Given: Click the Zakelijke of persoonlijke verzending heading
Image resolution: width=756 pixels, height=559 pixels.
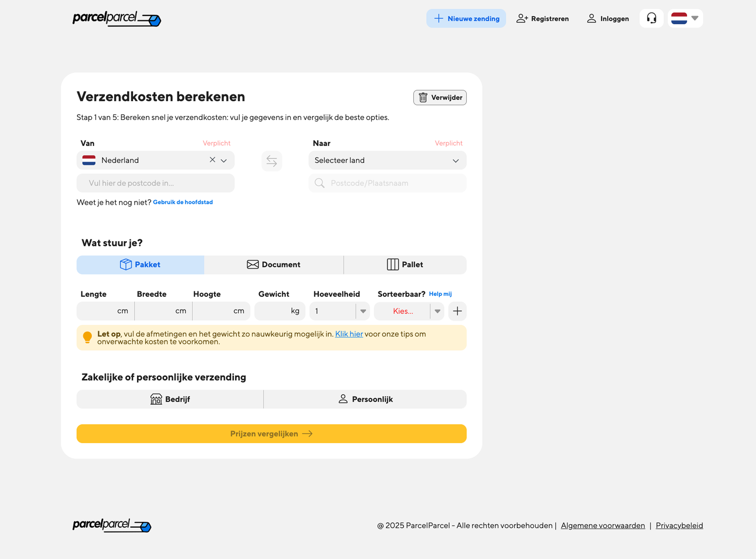Looking at the screenshot, I should coord(164,377).
